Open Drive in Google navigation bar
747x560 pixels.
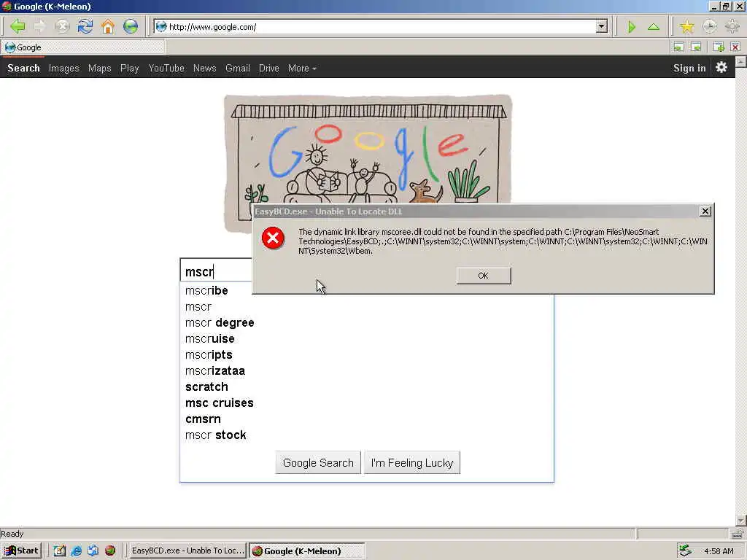click(268, 68)
